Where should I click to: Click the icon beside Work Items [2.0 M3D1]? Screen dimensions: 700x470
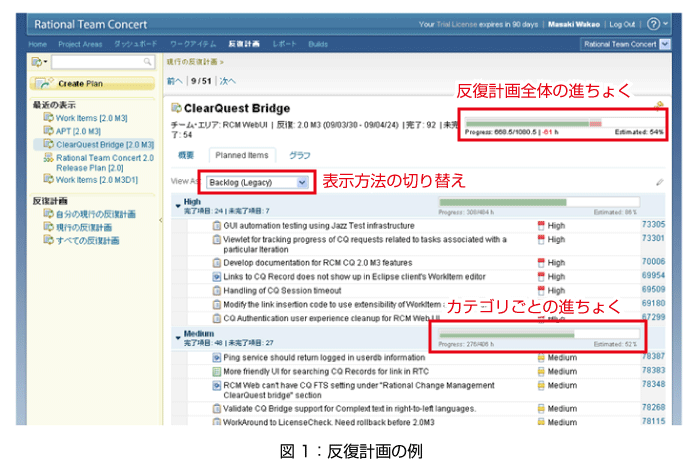coord(48,179)
